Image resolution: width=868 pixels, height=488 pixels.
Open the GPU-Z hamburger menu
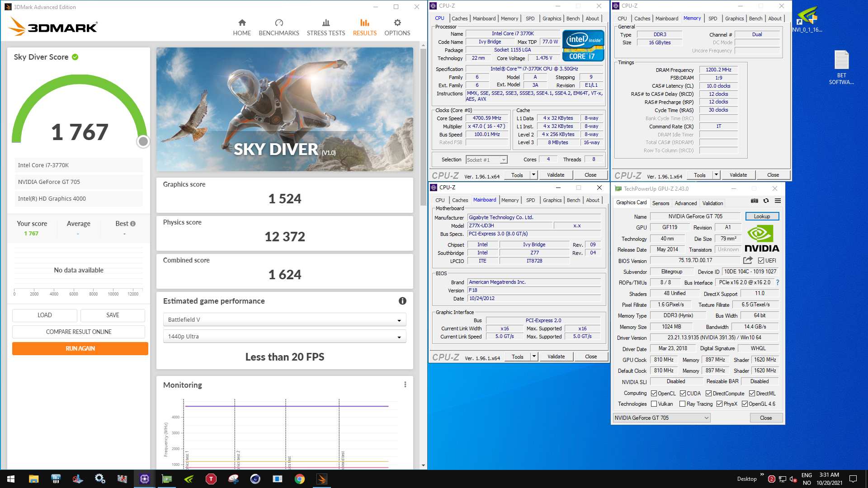[x=778, y=201]
